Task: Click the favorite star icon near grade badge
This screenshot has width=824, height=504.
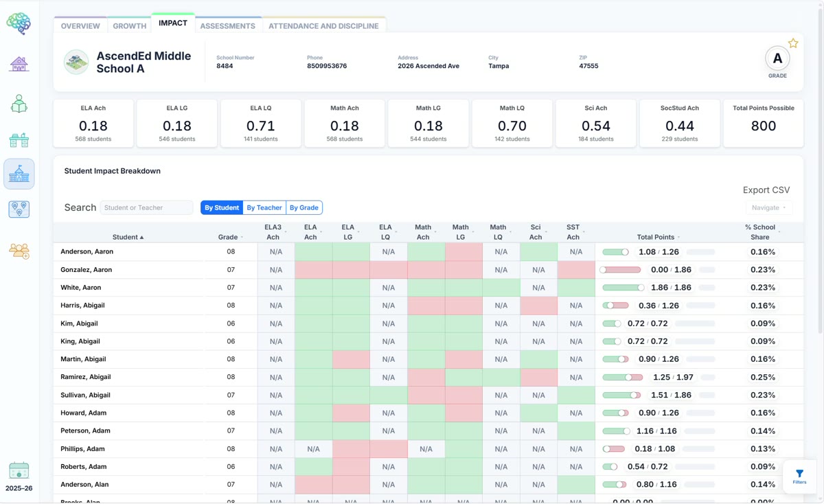Action: click(793, 43)
